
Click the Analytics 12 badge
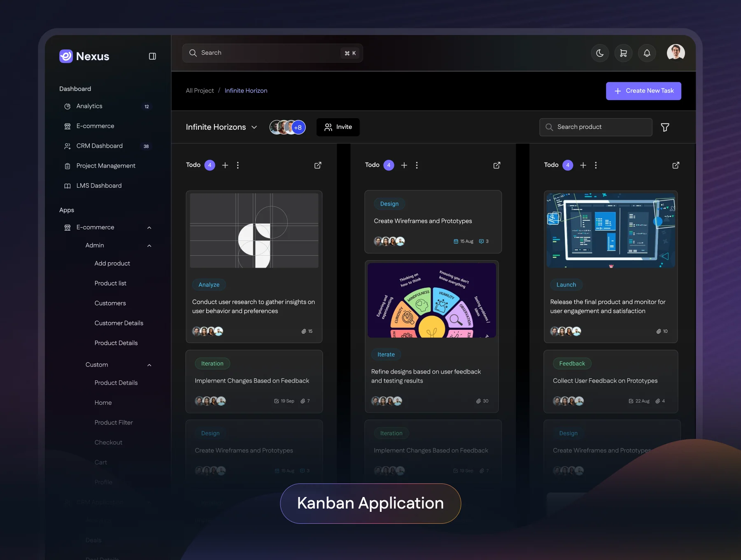147,107
